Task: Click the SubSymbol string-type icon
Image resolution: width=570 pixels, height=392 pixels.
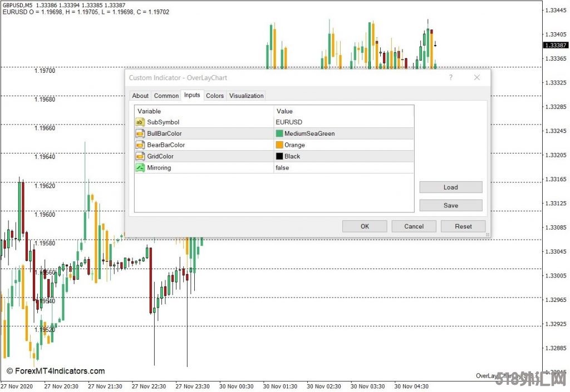Action: tap(140, 122)
